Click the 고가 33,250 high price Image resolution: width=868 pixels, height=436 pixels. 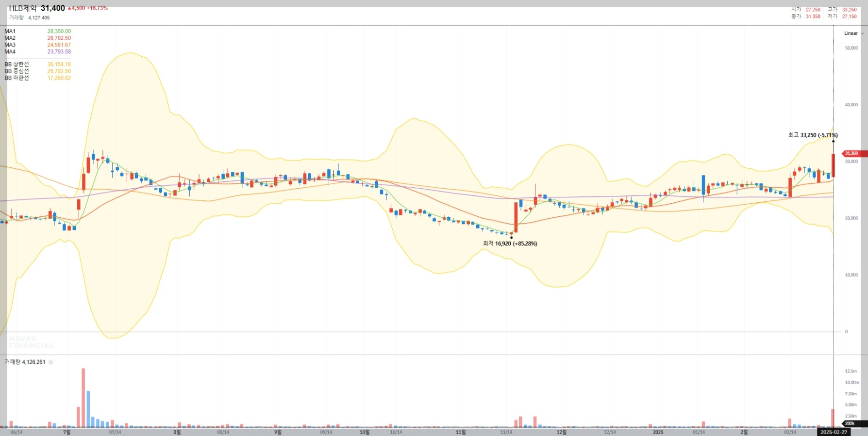click(842, 10)
